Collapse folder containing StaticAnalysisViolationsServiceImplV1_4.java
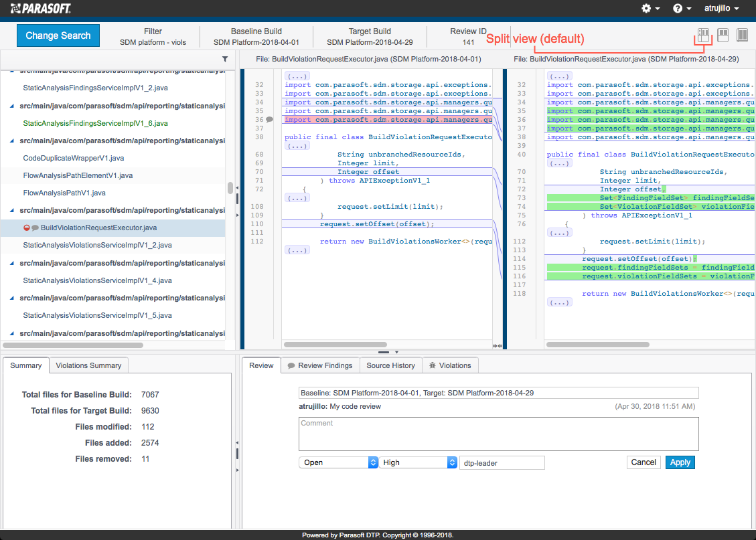Screen dimensions: 756x540 (x=12, y=263)
